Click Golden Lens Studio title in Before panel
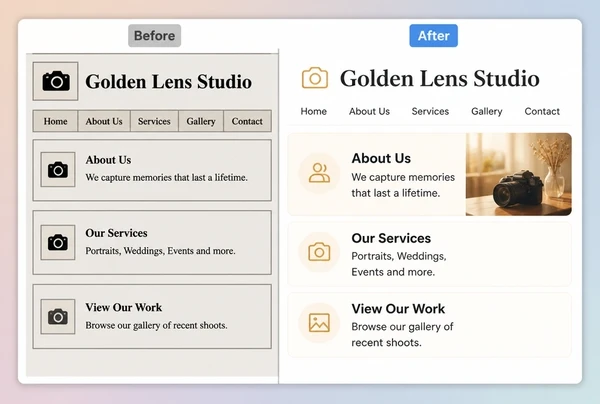The width and height of the screenshot is (600, 404). click(168, 81)
